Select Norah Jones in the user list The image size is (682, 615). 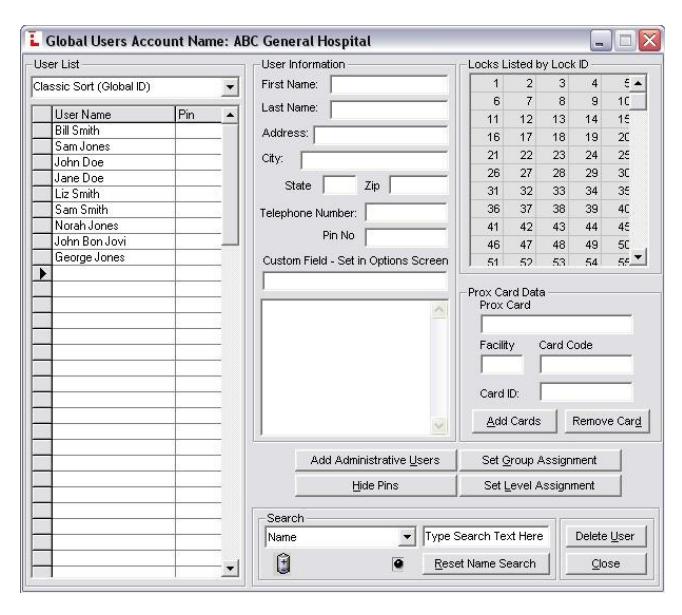tap(114, 226)
